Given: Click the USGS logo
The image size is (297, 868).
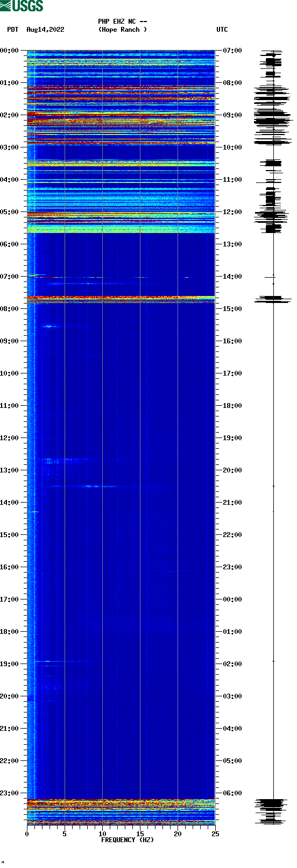Looking at the screenshot, I should [x=22, y=6].
